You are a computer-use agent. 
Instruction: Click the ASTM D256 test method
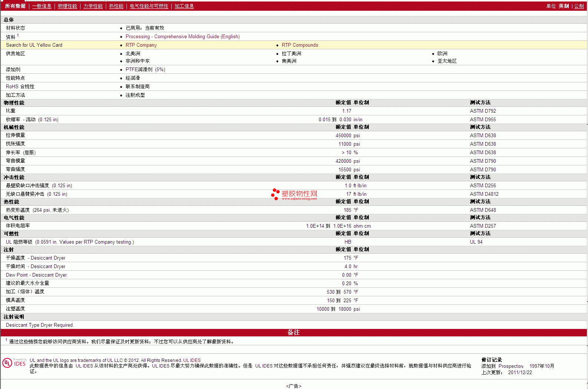click(x=483, y=185)
